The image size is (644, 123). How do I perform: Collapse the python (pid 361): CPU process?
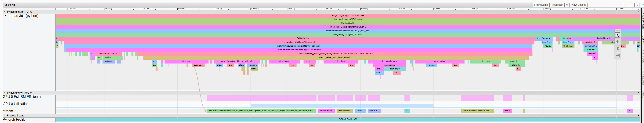[x=5, y=12]
